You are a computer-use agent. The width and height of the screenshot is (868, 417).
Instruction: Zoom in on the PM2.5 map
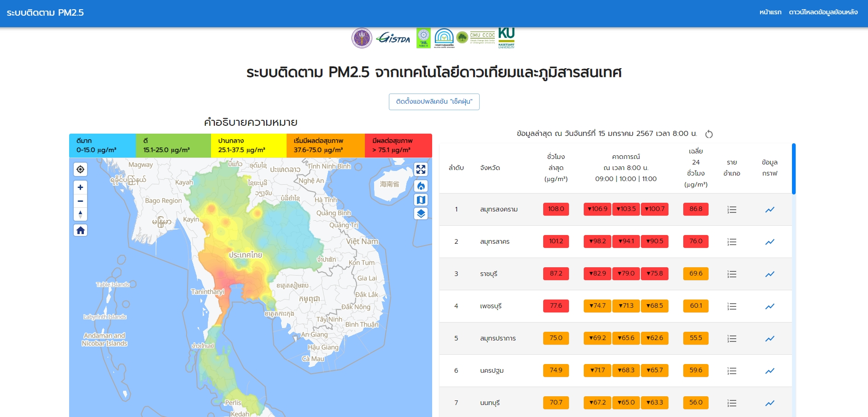80,188
